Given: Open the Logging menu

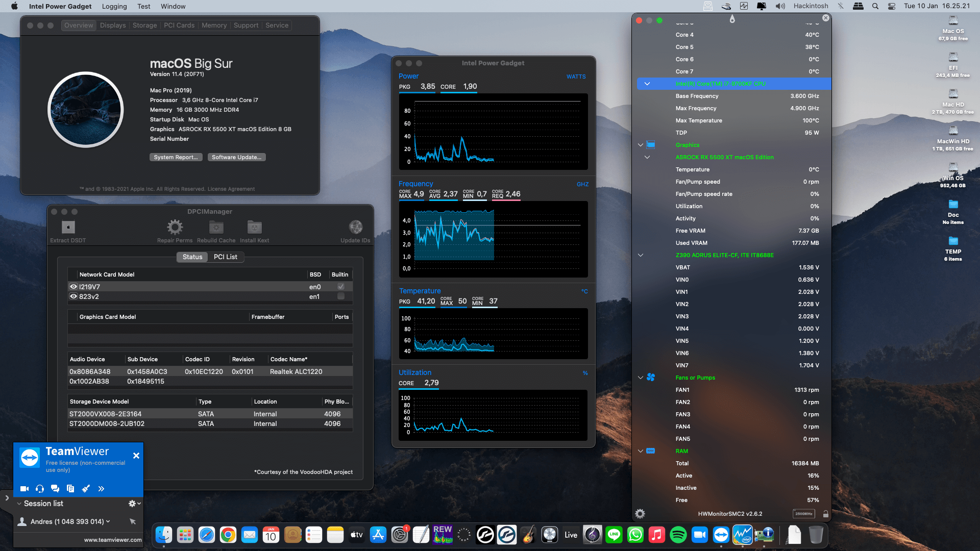Looking at the screenshot, I should coord(114,6).
